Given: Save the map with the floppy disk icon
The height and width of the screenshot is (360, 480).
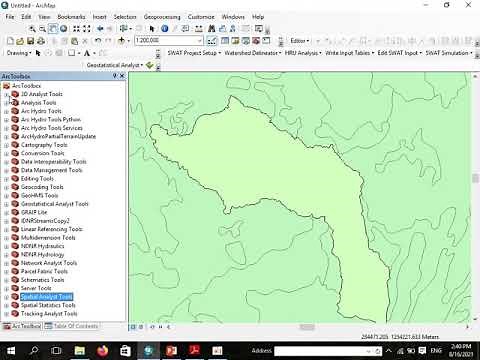Looking at the screenshot, I should [30, 41].
